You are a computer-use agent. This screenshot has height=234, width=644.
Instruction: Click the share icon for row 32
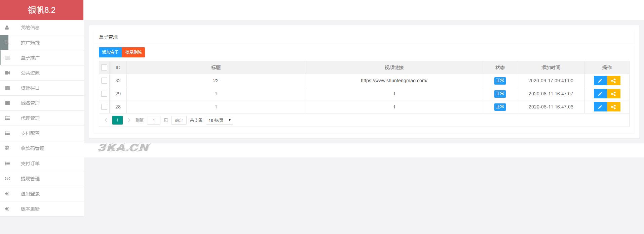click(x=613, y=81)
